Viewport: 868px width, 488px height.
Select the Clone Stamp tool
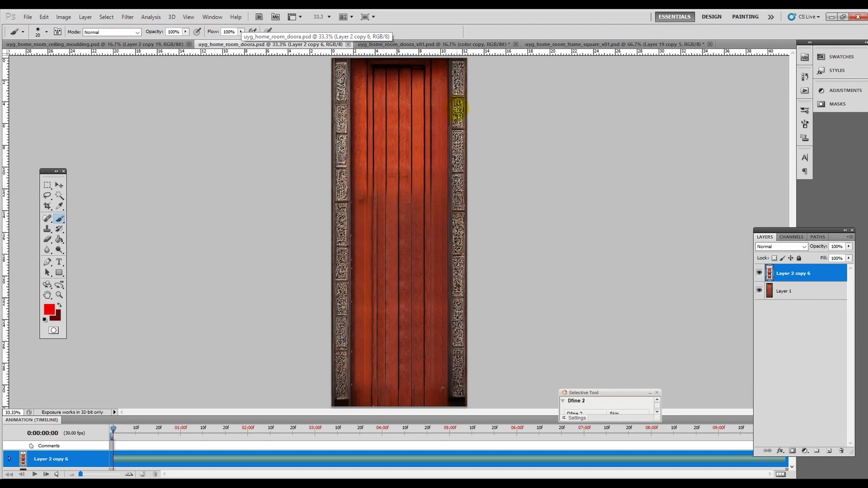(47, 229)
